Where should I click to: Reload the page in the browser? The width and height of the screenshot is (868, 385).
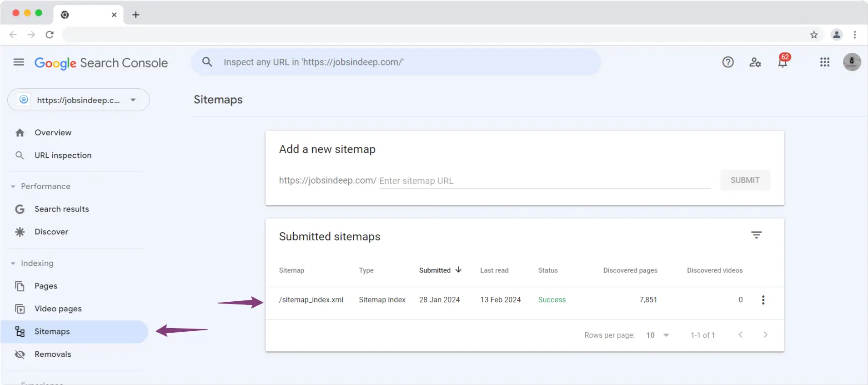click(50, 35)
